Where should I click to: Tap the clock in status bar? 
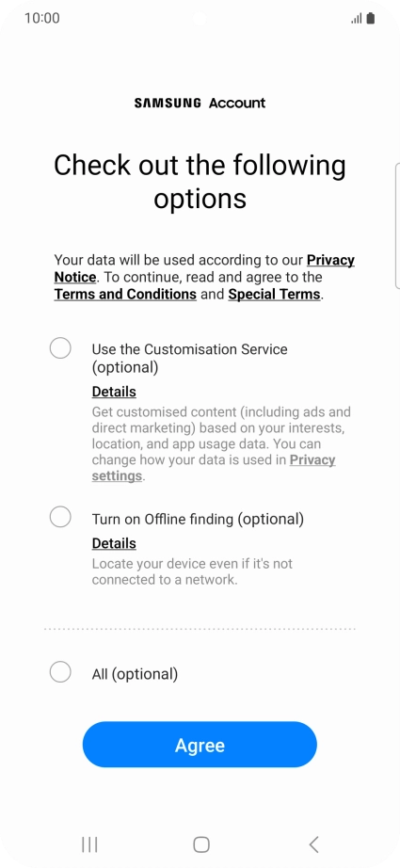[x=42, y=18]
